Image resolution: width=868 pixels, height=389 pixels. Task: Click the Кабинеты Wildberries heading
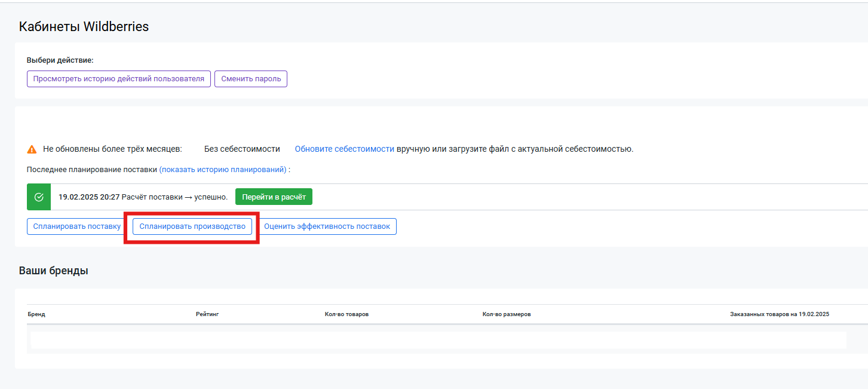[84, 27]
